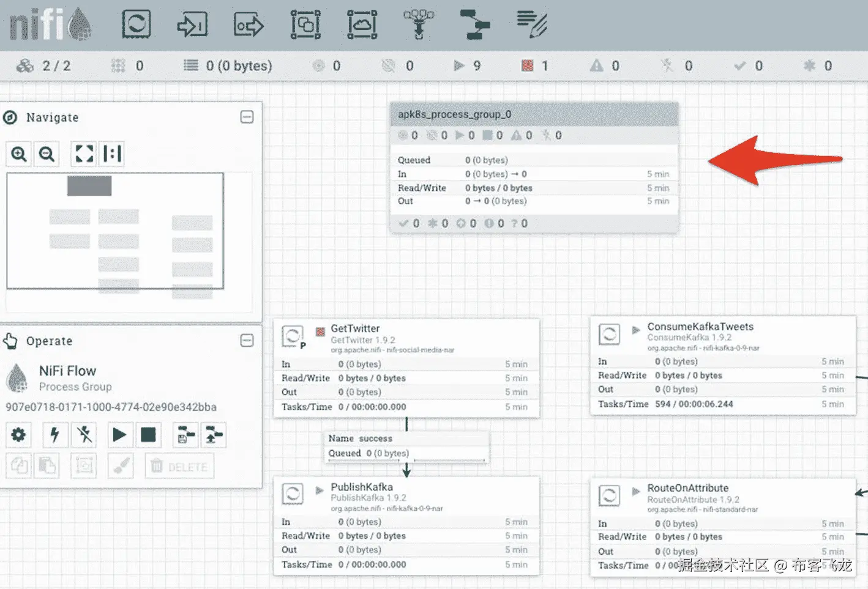Stop the flow with the square button

coord(148,435)
